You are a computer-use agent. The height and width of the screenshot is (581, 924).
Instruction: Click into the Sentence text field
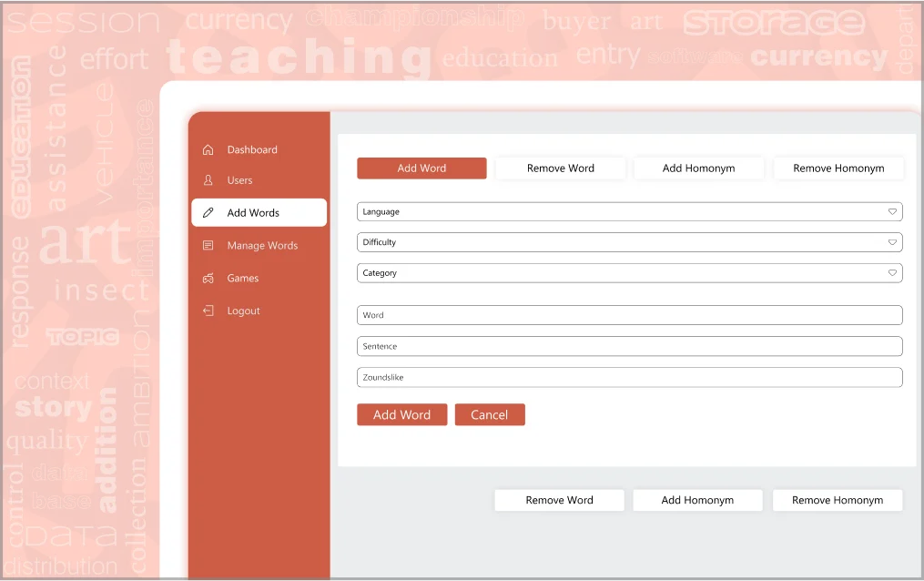[x=629, y=346]
